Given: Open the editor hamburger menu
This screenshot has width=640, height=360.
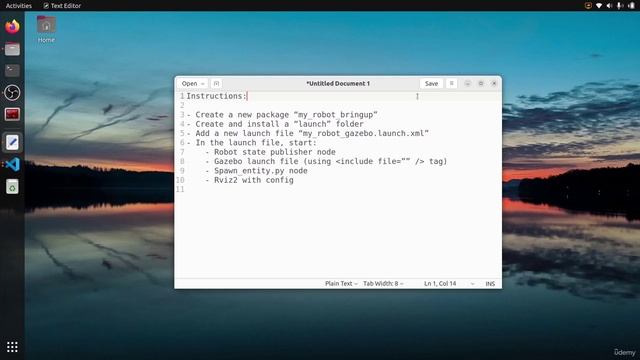Looking at the screenshot, I should (451, 83).
